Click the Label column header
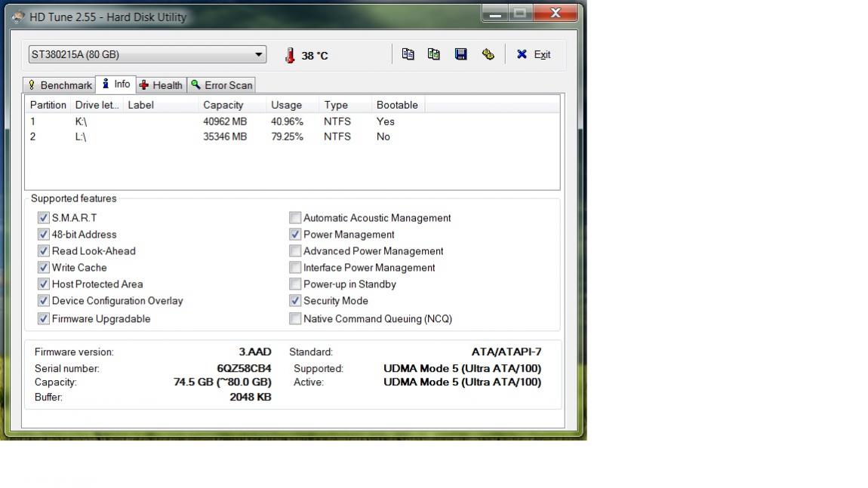This screenshot has height=488, width=868. [x=161, y=105]
